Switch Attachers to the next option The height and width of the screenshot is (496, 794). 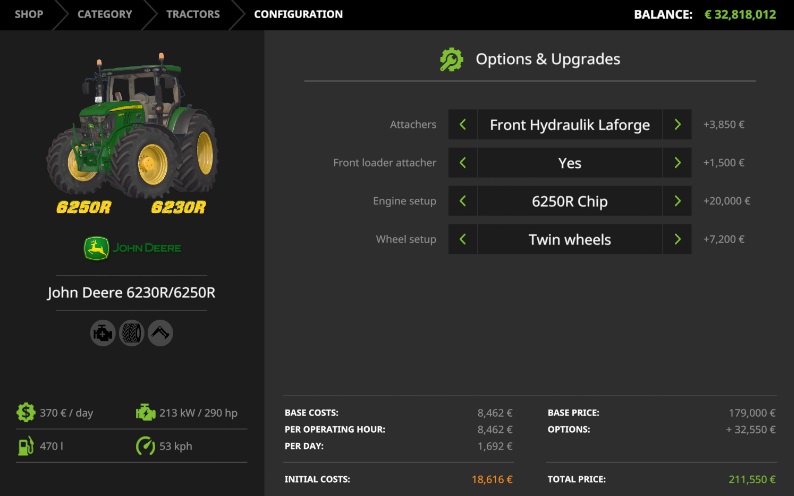click(677, 125)
